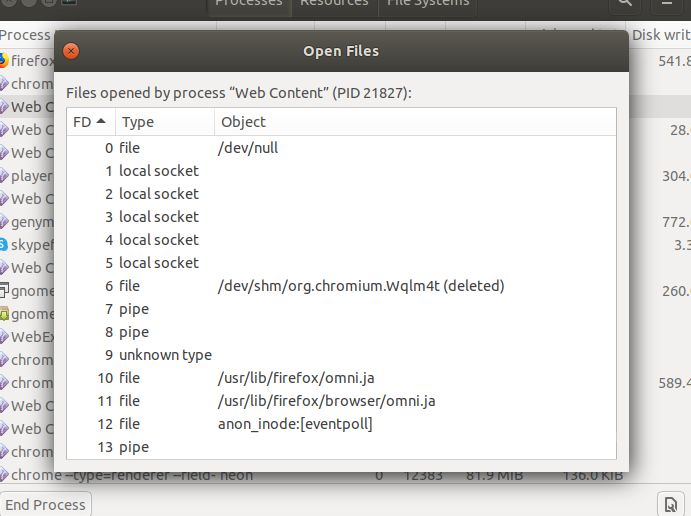Select FD 8 pipe row
Image resolution: width=691 pixels, height=516 pixels.
pos(341,332)
